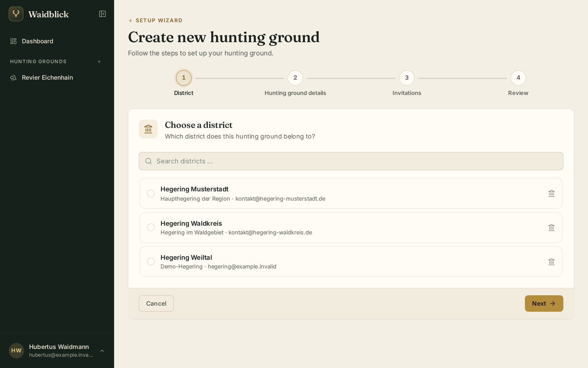Click the institution icon on Hegering Waldkreis row

pyautogui.click(x=551, y=228)
